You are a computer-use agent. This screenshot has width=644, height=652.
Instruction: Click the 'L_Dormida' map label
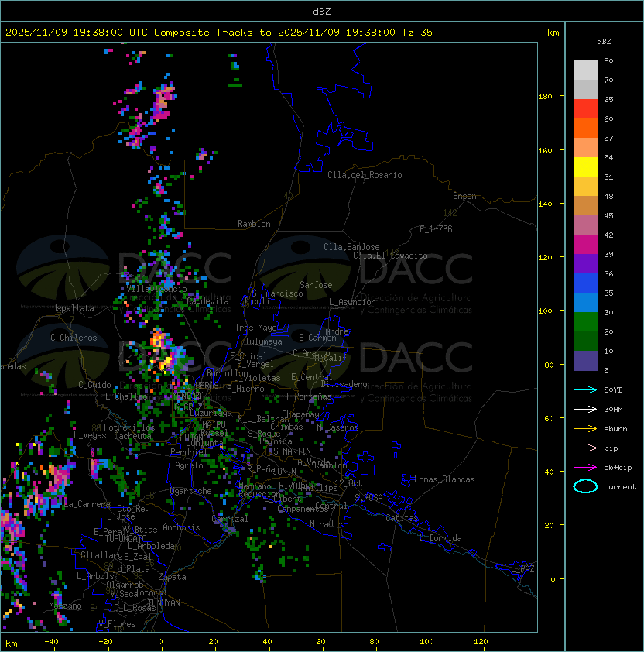[440, 538]
